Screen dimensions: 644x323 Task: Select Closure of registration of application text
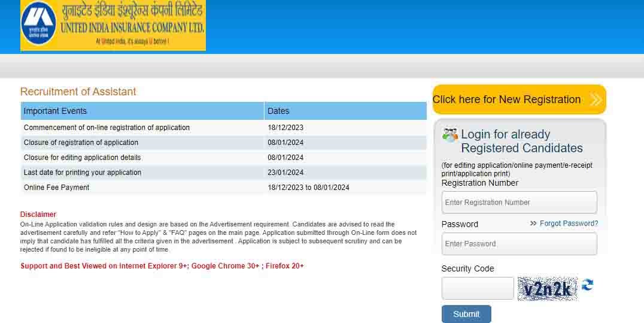coord(81,143)
